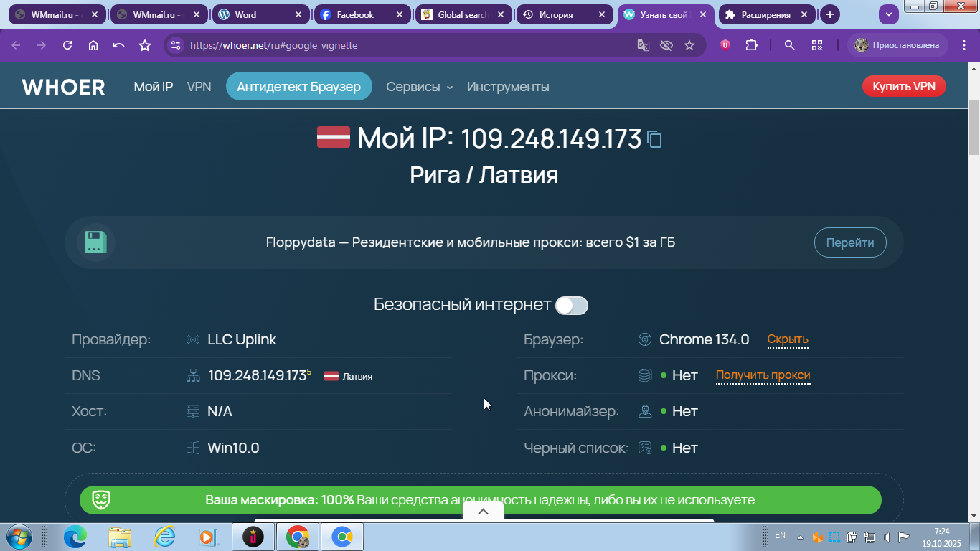Click the red Купить VPN button

[x=904, y=87]
